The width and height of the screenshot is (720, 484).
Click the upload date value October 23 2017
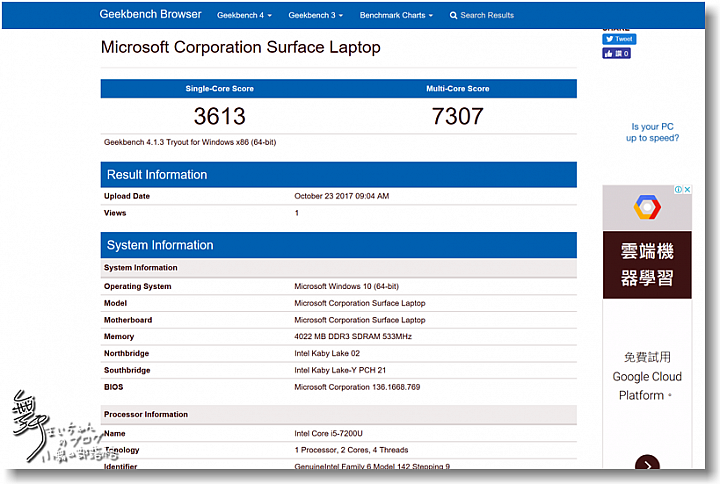[342, 196]
